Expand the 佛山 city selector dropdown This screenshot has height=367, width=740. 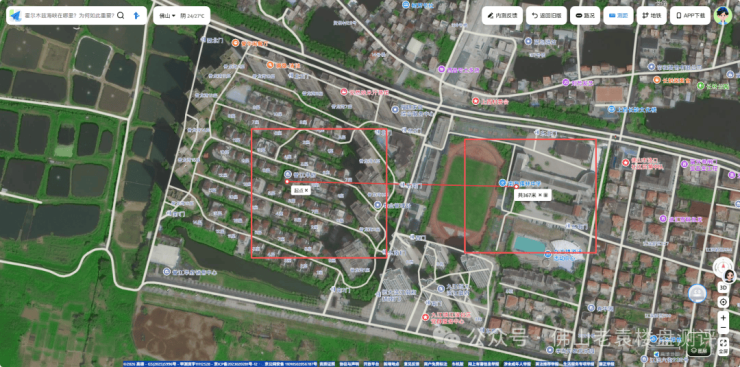point(167,16)
